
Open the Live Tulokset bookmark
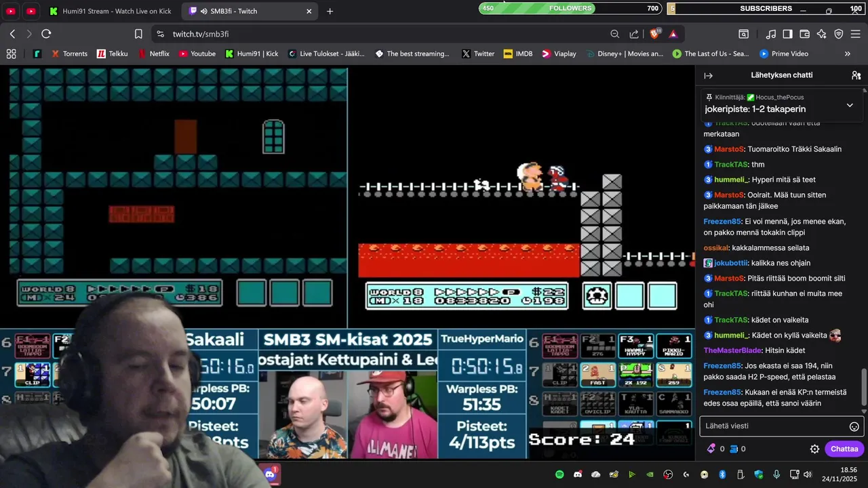pos(327,54)
